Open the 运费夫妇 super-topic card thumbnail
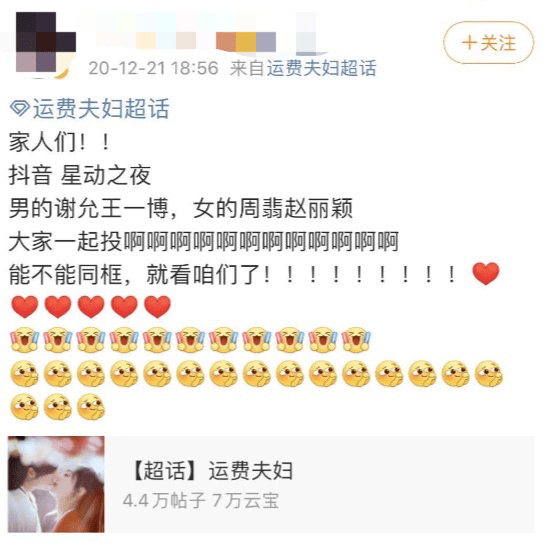This screenshot has width=546, height=550. tap(56, 484)
